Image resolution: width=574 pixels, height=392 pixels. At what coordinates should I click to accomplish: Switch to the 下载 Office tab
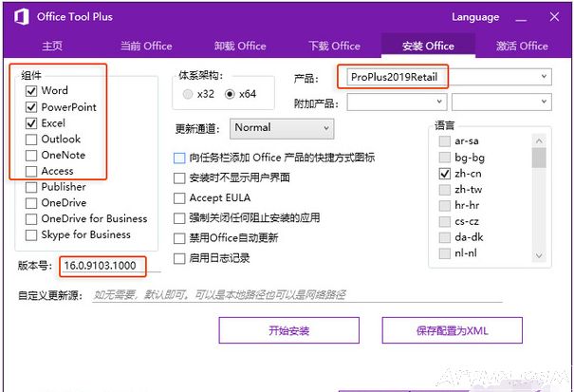[x=334, y=46]
